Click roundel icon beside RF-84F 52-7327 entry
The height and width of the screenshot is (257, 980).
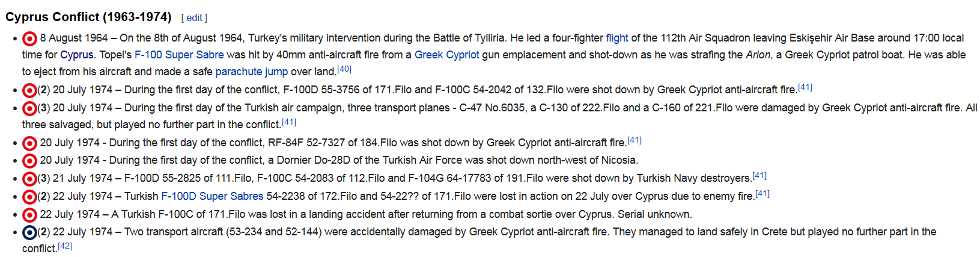pos(29,143)
